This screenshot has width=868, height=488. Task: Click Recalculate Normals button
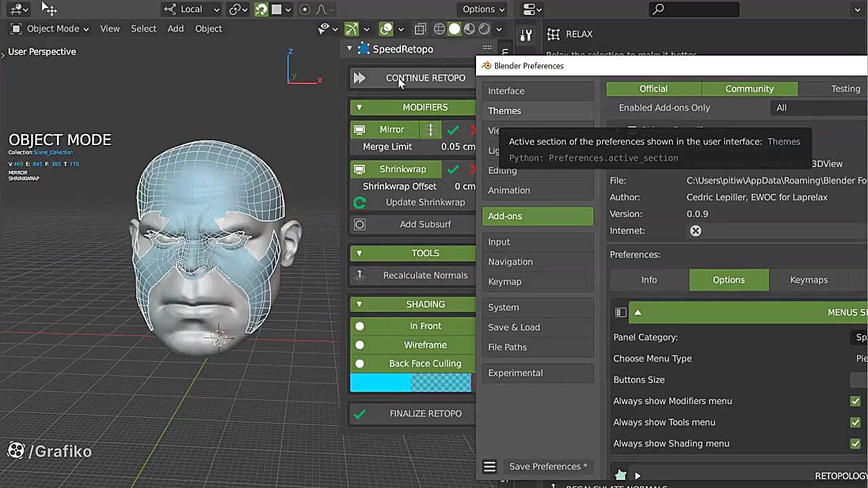[414, 275]
